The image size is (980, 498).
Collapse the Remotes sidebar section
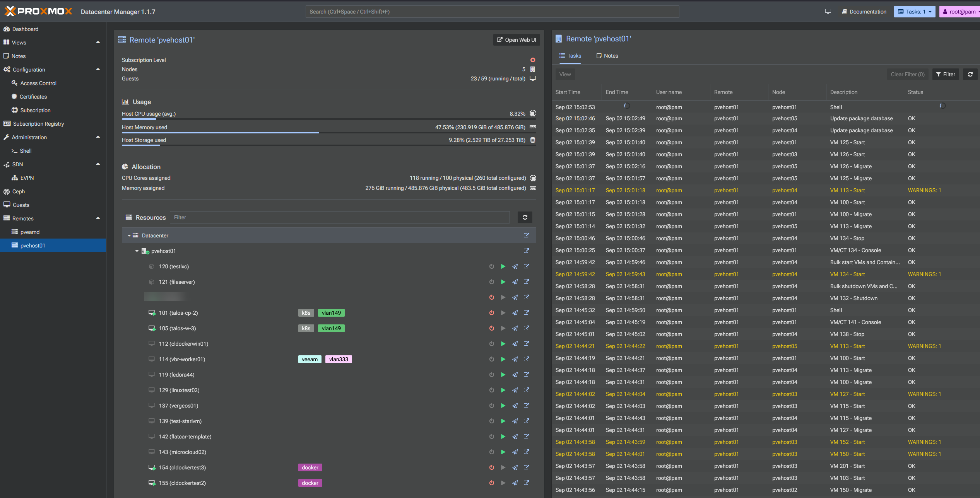(x=98, y=218)
